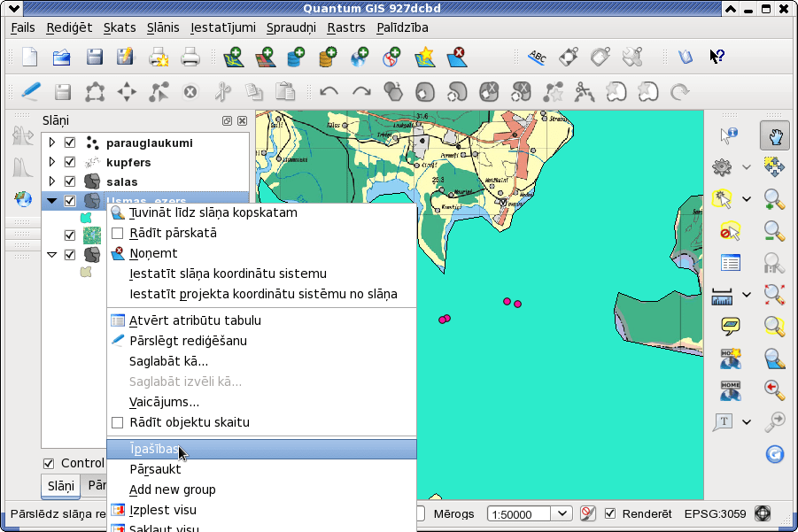Click the Map Tips speech bubble icon
This screenshot has width=798, height=532.
tap(730, 326)
